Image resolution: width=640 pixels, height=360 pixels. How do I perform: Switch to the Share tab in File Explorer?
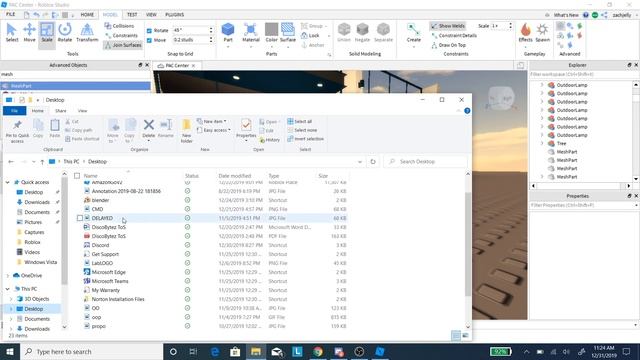click(60, 111)
